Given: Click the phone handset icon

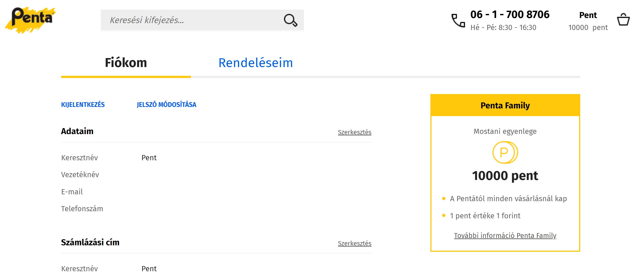Looking at the screenshot, I should pyautogui.click(x=458, y=21).
